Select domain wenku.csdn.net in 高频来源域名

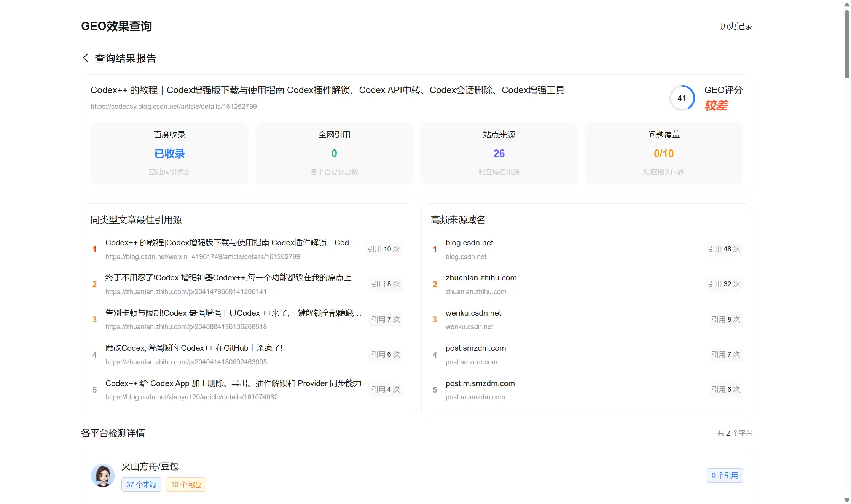tap(473, 313)
